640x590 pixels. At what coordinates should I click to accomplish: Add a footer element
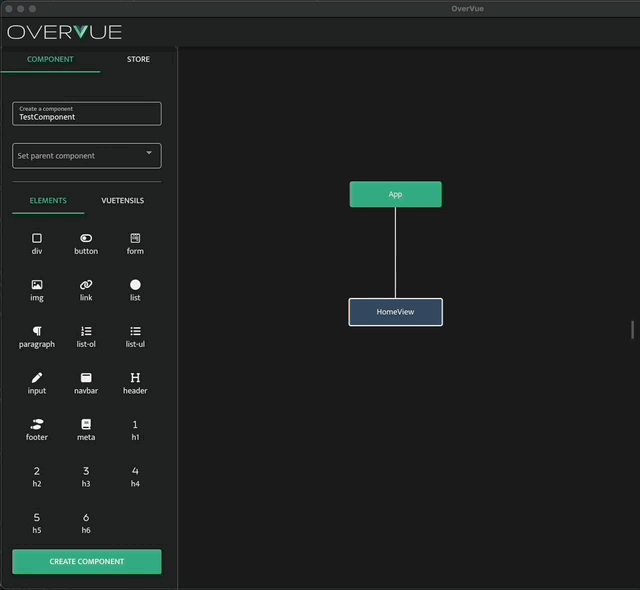(x=37, y=430)
